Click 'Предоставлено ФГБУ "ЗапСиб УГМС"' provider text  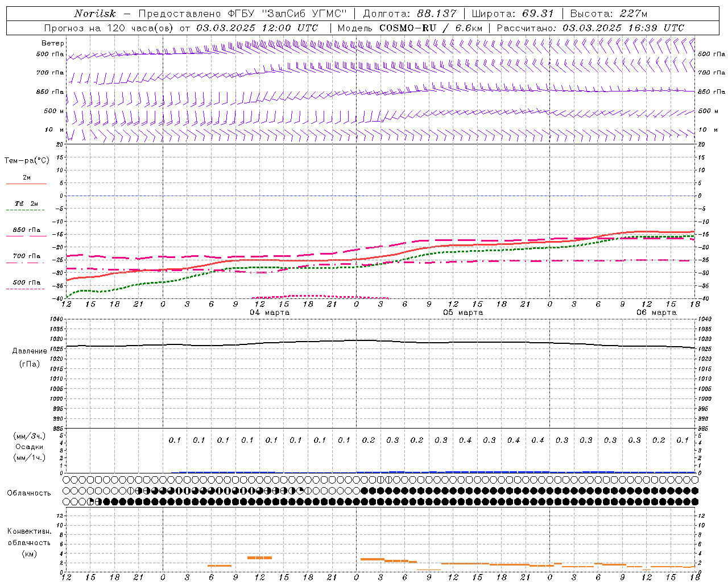coord(243,14)
